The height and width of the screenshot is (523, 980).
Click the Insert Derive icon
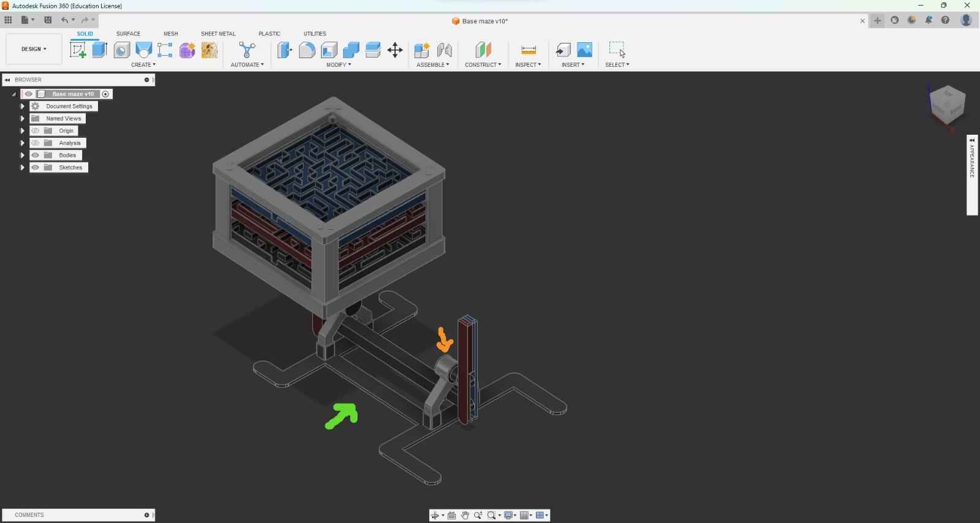pyautogui.click(x=563, y=50)
